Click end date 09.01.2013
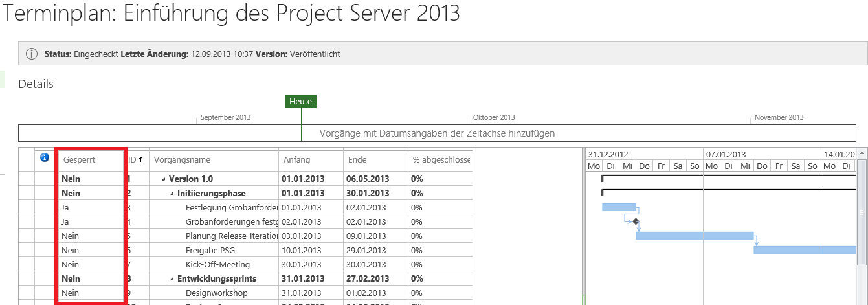This screenshot has height=305, width=868. tap(367, 236)
